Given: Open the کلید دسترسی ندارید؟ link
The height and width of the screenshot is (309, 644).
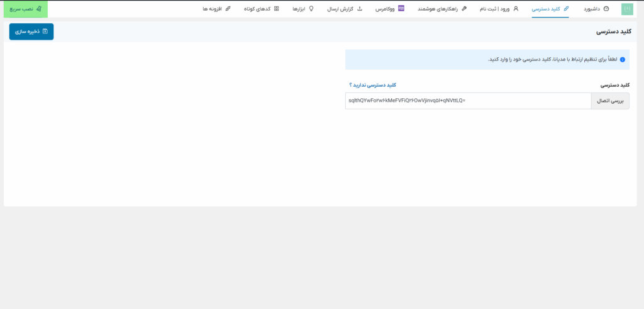Looking at the screenshot, I should tap(372, 84).
